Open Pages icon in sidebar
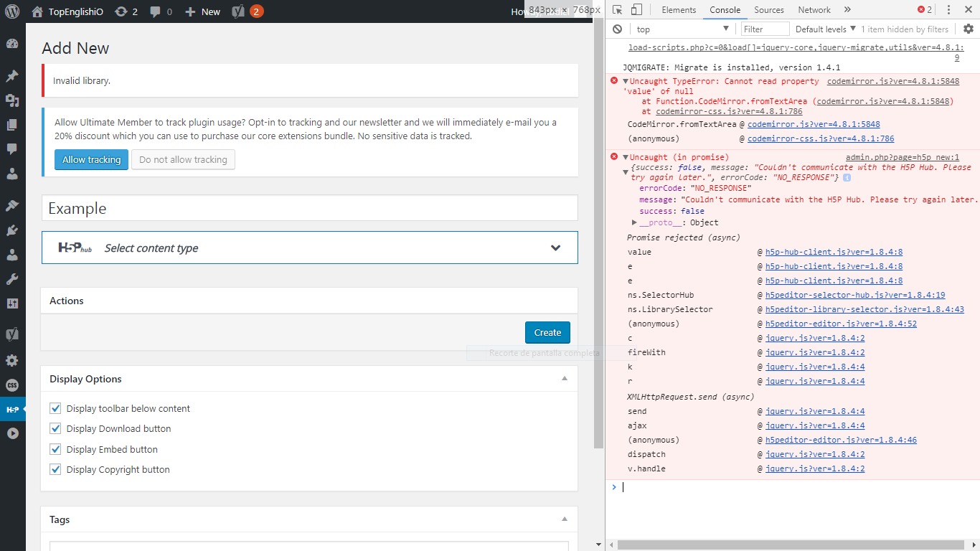Image resolution: width=980 pixels, height=551 pixels. 12,125
